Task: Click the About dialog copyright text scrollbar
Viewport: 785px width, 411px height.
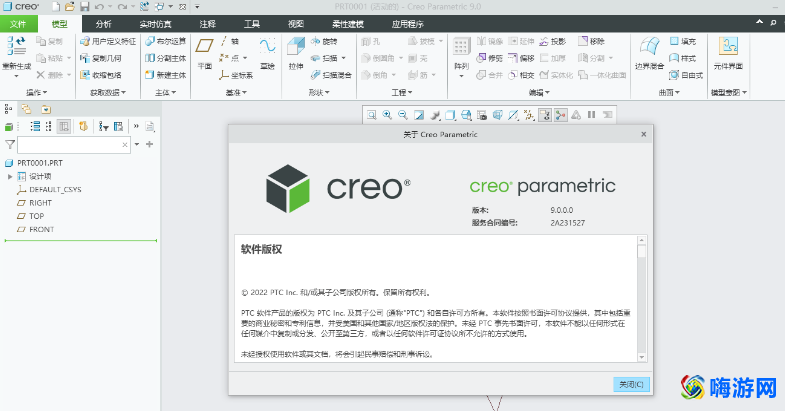Action: 642,299
